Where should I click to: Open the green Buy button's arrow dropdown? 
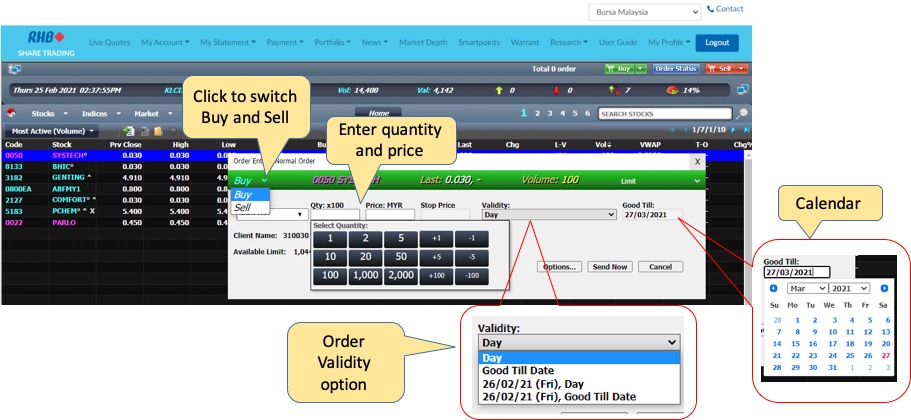pyautogui.click(x=640, y=69)
